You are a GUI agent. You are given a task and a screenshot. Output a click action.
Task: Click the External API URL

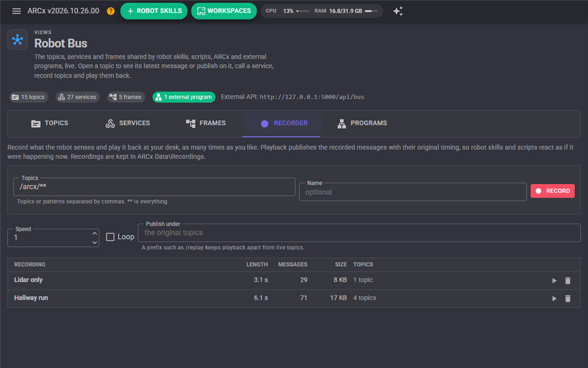tap(312, 97)
